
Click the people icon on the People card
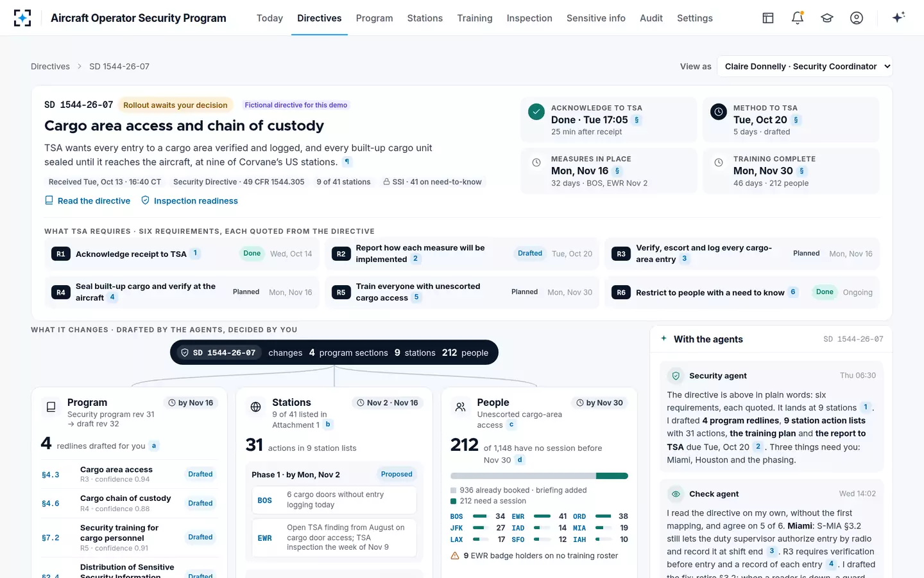pyautogui.click(x=460, y=407)
